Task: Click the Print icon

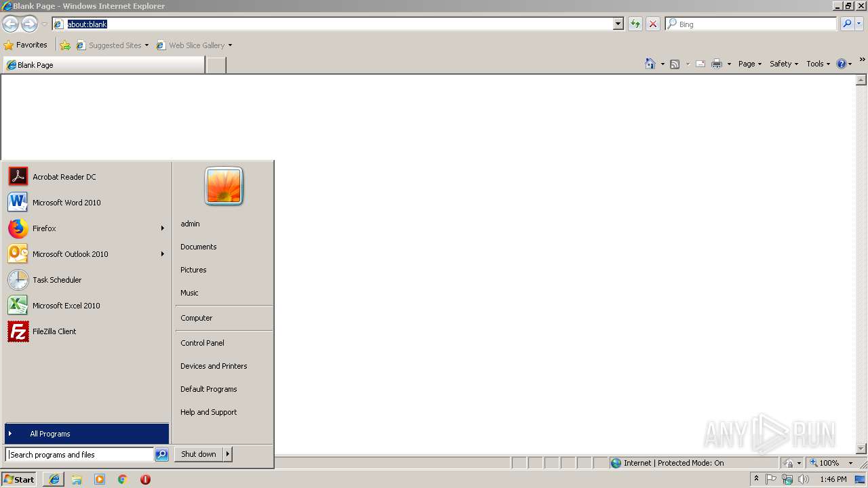Action: (717, 64)
